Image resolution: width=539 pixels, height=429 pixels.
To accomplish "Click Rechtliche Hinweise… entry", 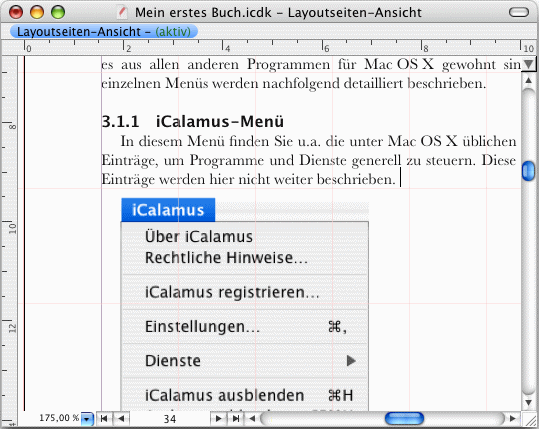I will (x=226, y=257).
